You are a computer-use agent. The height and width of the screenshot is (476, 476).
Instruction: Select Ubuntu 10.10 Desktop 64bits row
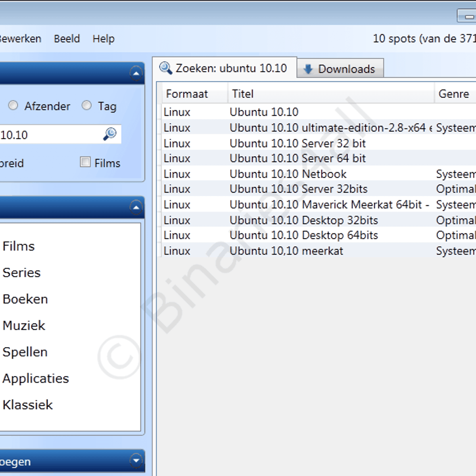click(303, 235)
